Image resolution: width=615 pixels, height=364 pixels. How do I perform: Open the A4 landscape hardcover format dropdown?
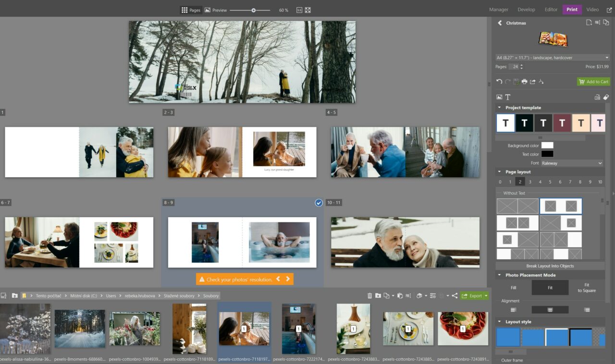pos(553,58)
